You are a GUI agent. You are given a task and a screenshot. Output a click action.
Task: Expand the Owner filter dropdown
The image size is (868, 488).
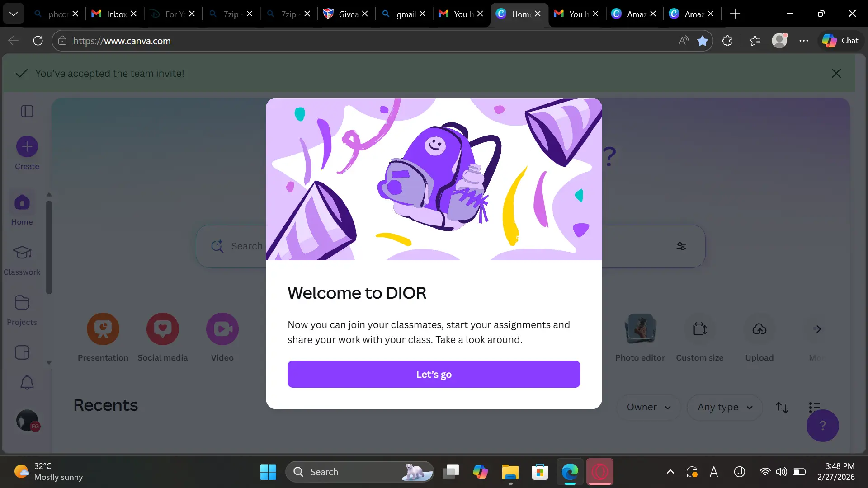648,407
